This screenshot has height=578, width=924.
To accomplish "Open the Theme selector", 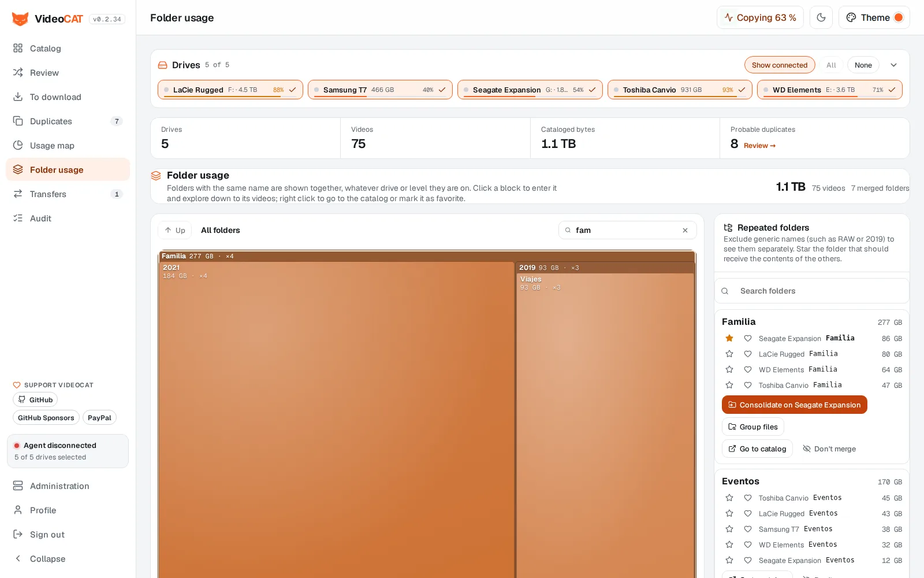I will (874, 18).
